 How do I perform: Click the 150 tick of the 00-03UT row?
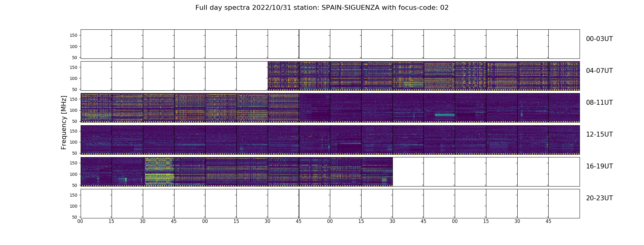[x=74, y=36]
